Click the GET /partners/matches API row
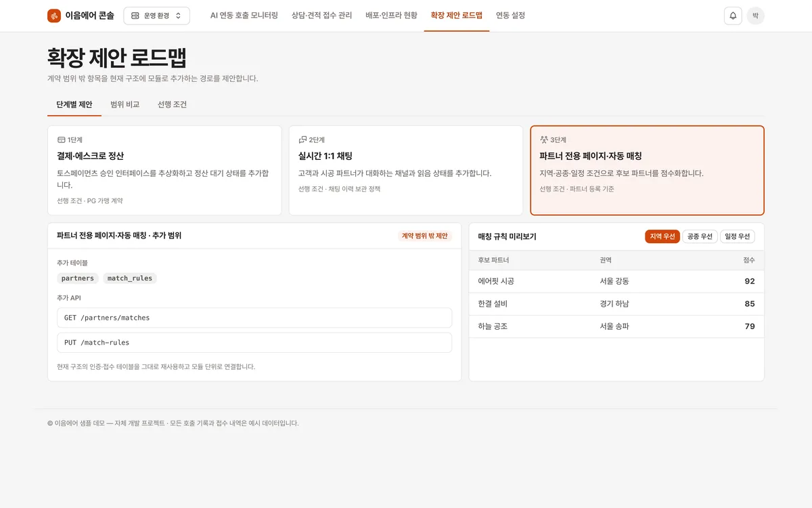The image size is (812, 508). tap(254, 318)
